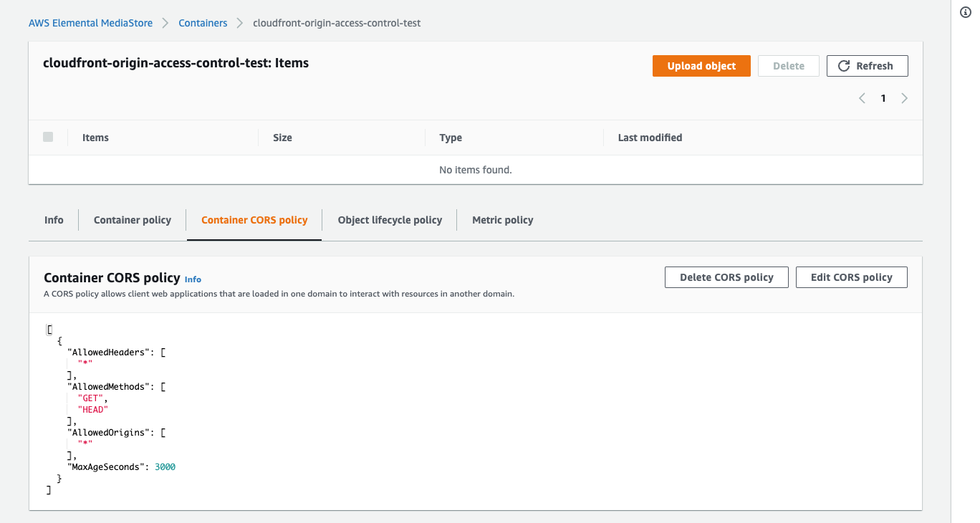Click Edit CORS policy button

851,277
